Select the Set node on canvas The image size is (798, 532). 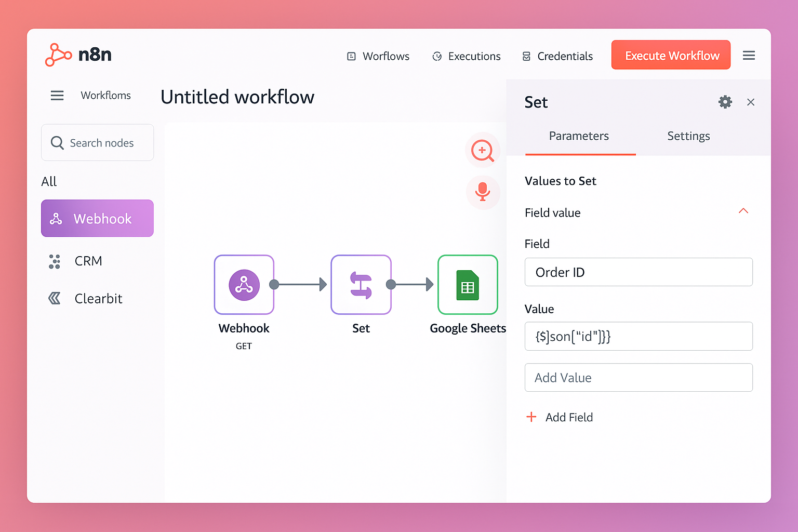click(x=361, y=285)
